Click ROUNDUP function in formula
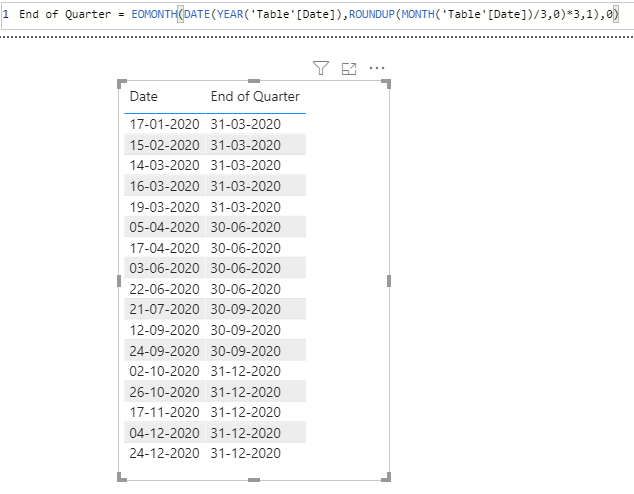The image size is (634, 494). (372, 14)
